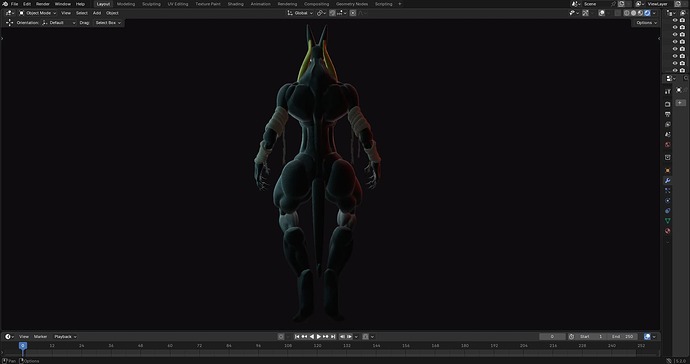
Task: Open the Options dropdown in viewport
Action: coord(646,22)
